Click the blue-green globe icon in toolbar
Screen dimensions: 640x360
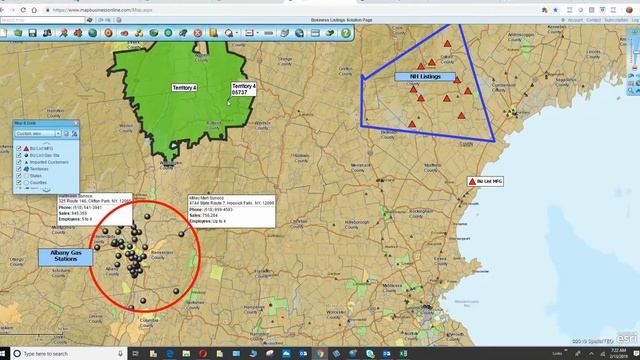pyautogui.click(x=93, y=33)
